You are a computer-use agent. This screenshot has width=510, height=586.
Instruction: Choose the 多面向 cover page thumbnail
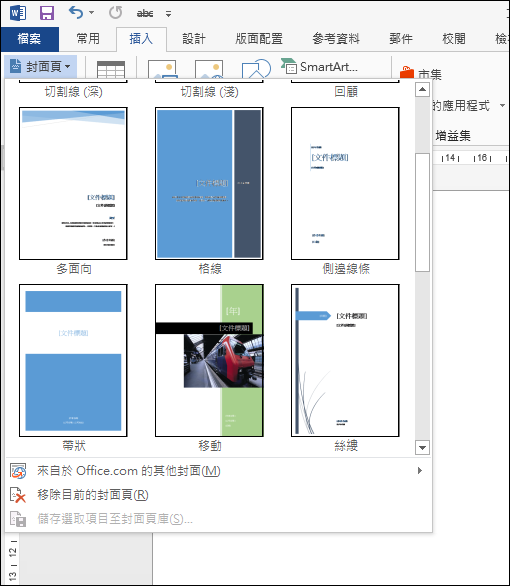pos(73,183)
